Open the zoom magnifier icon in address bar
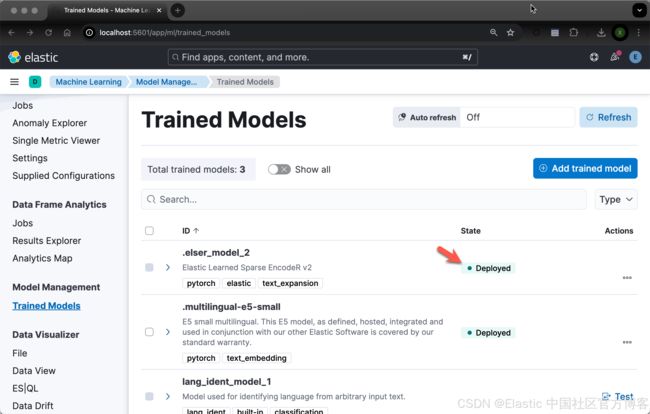This screenshot has width=650, height=414. click(493, 32)
